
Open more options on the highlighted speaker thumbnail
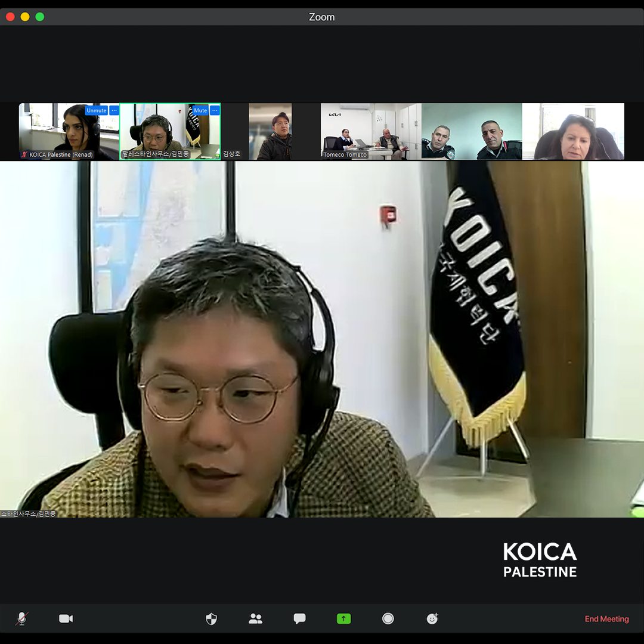[x=215, y=110]
